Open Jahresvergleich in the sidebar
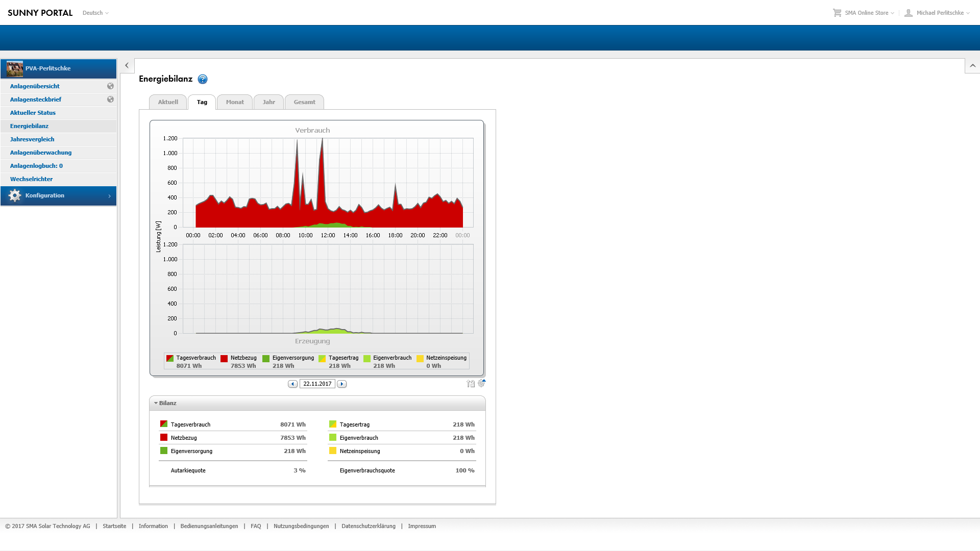The image size is (980, 551). point(32,139)
